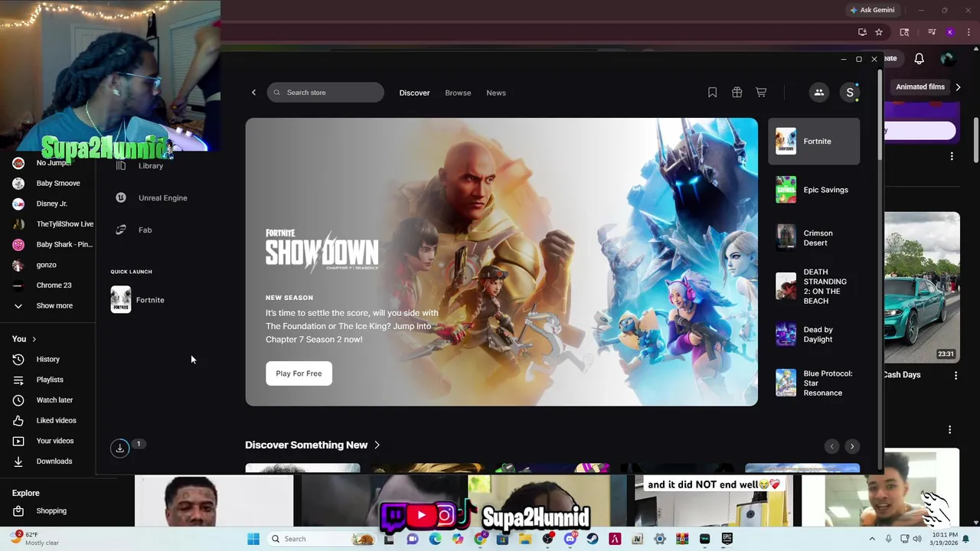Click the YouTube chip bar next arrow
Screen dimensions: 980x551
[959, 87]
